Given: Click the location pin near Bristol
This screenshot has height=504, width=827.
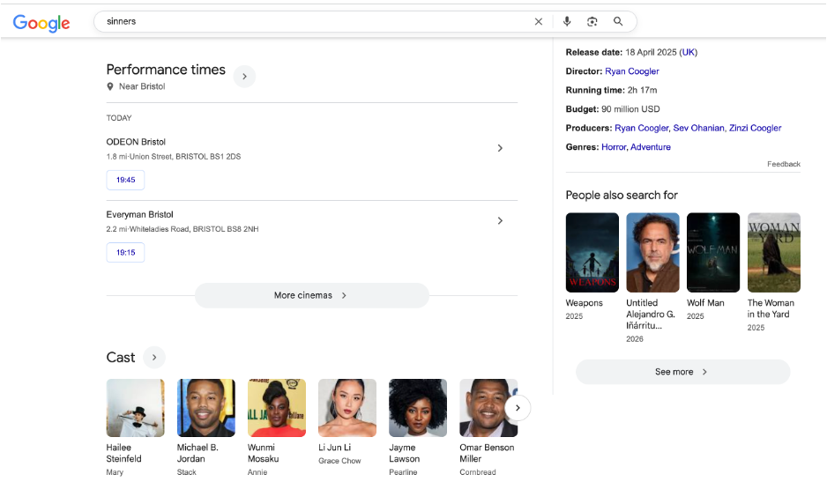Looking at the screenshot, I should pos(109,86).
